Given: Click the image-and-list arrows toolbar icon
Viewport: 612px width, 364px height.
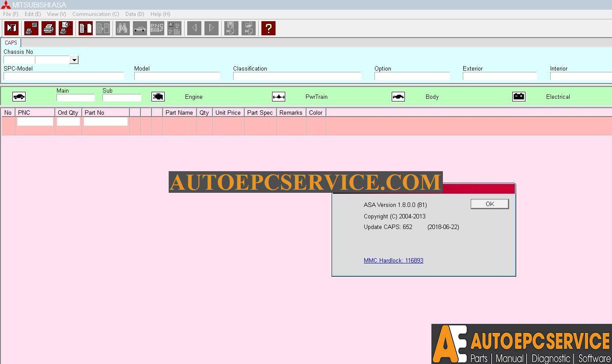Looking at the screenshot, I should (x=174, y=28).
